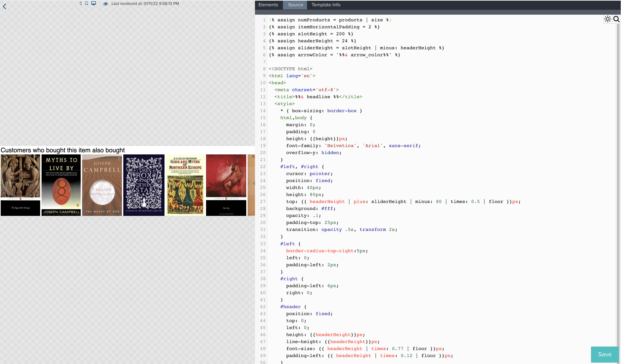621x364 pixels.
Task: Click the Saga of the Volsungs book cover
Action: point(20,185)
